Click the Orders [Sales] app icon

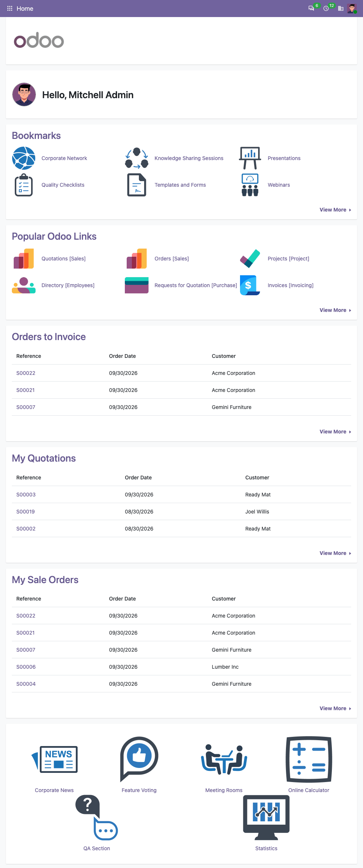(137, 259)
